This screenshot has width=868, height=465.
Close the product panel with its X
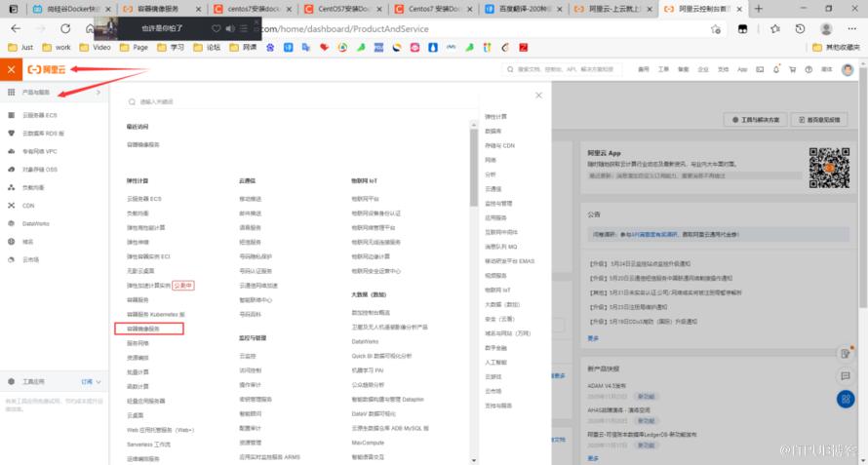538,96
